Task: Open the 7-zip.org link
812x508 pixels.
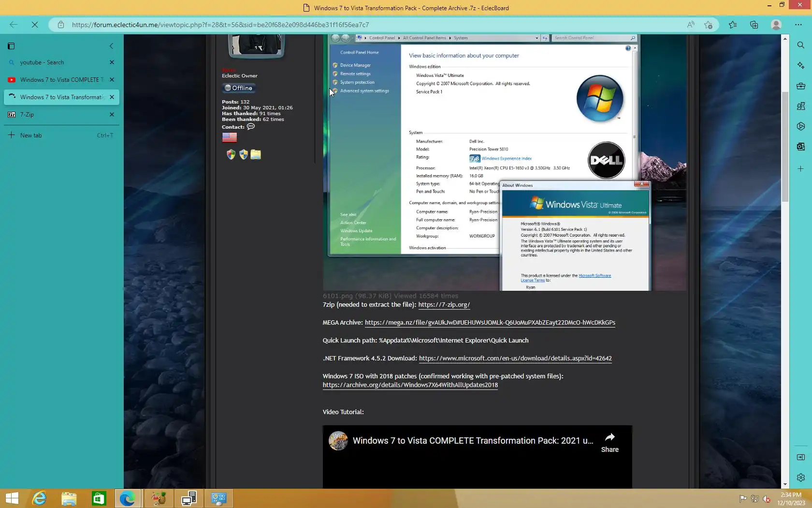Action: (x=444, y=305)
